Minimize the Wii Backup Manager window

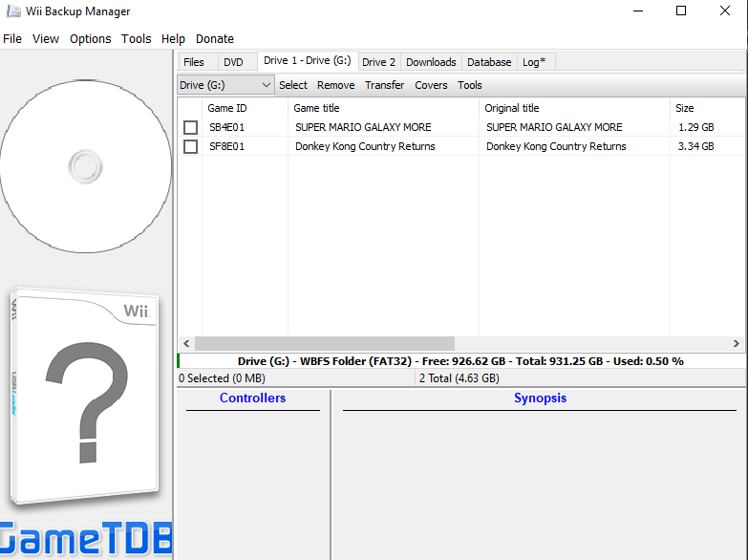(x=638, y=11)
